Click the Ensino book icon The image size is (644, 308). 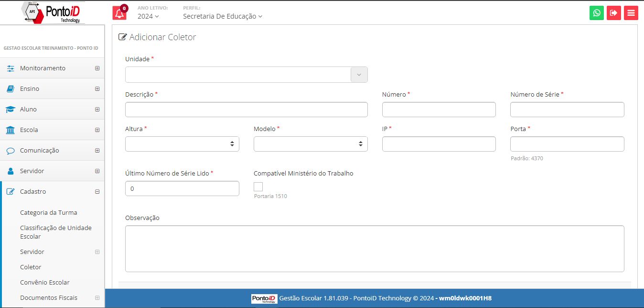coord(11,89)
